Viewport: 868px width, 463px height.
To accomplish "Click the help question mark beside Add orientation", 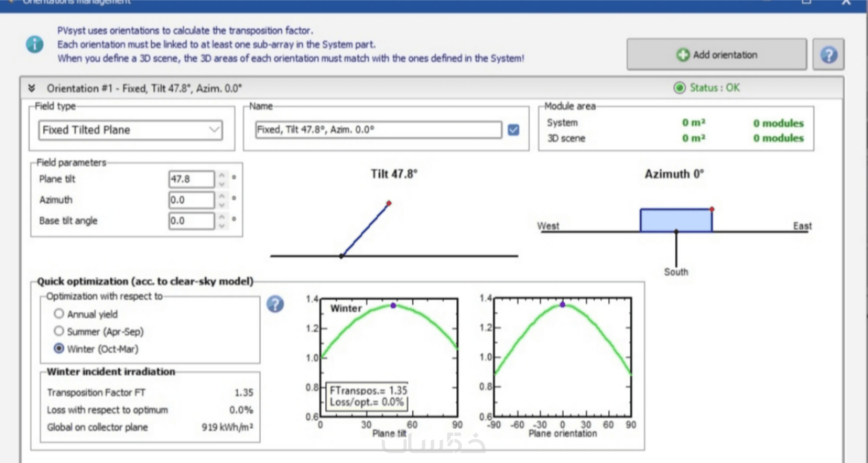I will point(829,54).
